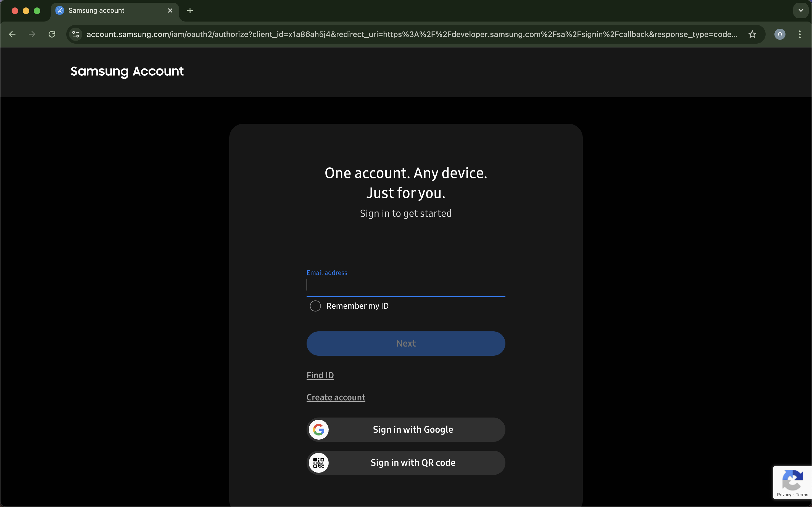812x507 pixels.
Task: Click the Google logo icon
Action: pyautogui.click(x=319, y=430)
